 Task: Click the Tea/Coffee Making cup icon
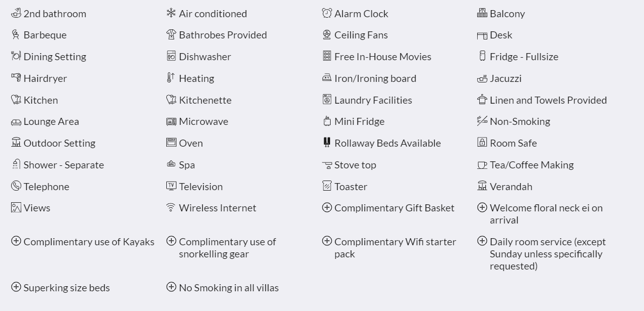(x=482, y=164)
